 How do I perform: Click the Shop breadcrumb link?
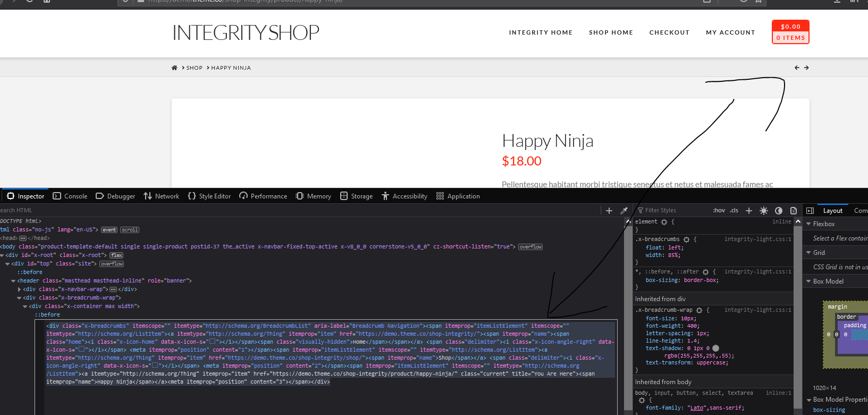(x=195, y=68)
